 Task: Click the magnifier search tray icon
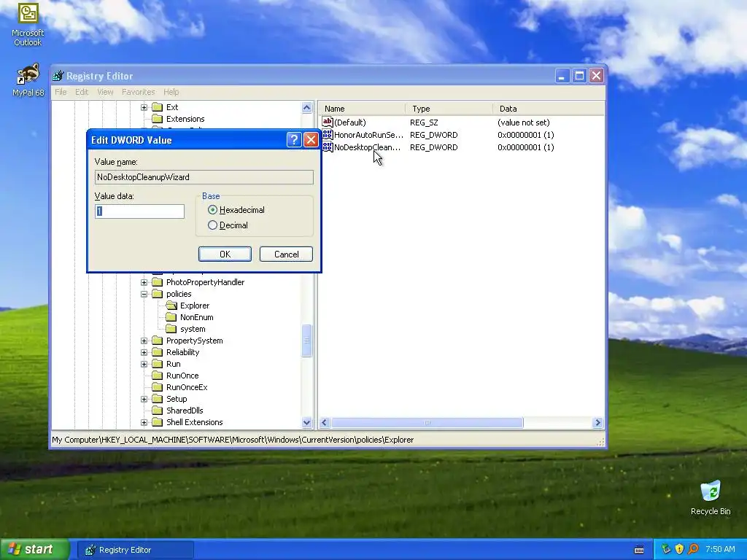pos(693,549)
